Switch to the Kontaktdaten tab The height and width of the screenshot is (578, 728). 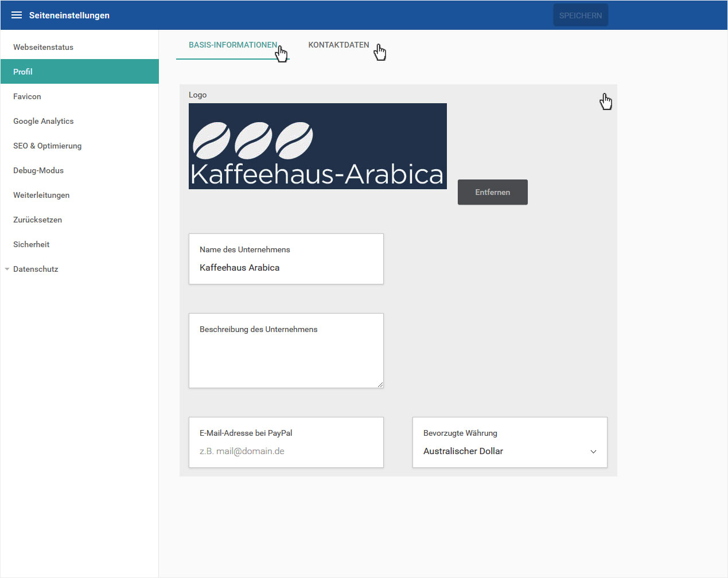(338, 45)
